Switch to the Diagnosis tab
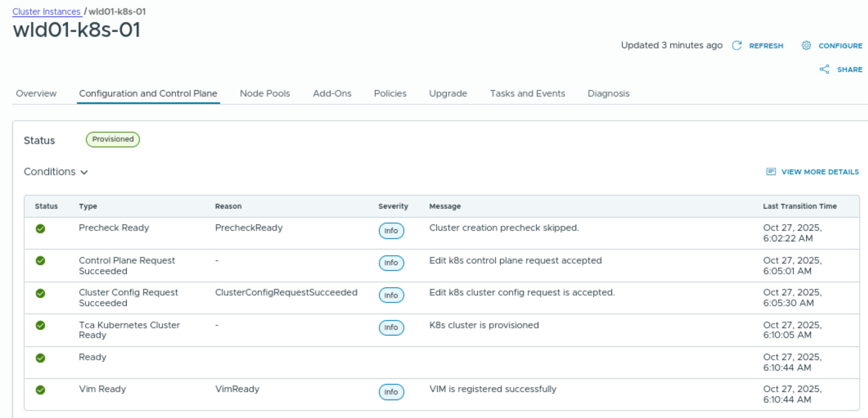The image size is (868, 418). [608, 93]
